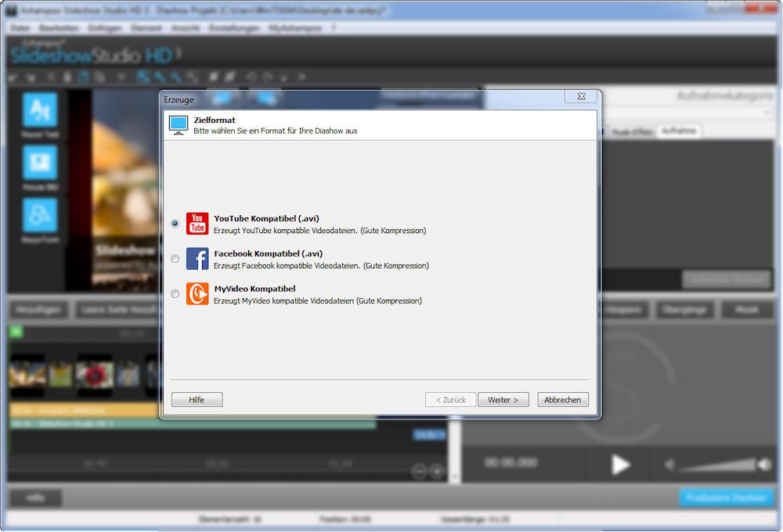The width and height of the screenshot is (783, 532).
Task: Close the Erzeuge dialog window
Action: point(581,97)
